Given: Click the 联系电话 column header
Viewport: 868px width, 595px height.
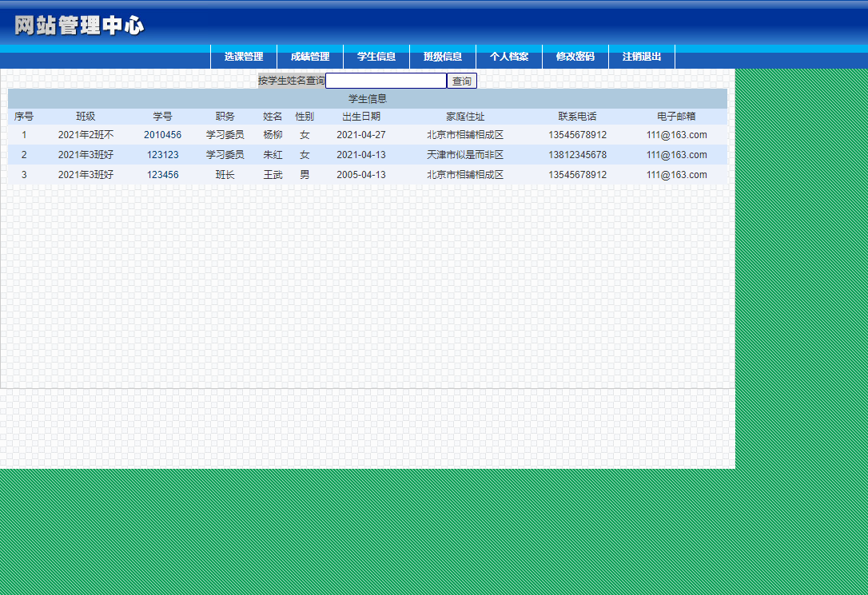Looking at the screenshot, I should 579,117.
